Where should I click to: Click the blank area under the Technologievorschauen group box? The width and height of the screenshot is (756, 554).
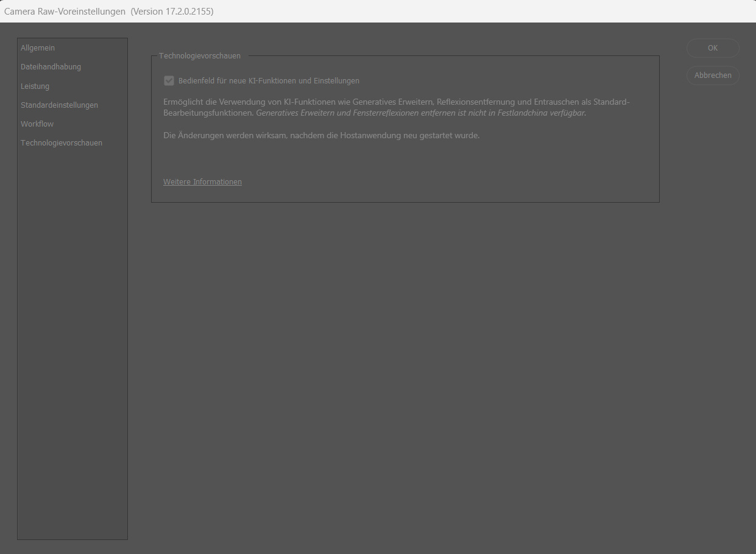[x=405, y=365]
